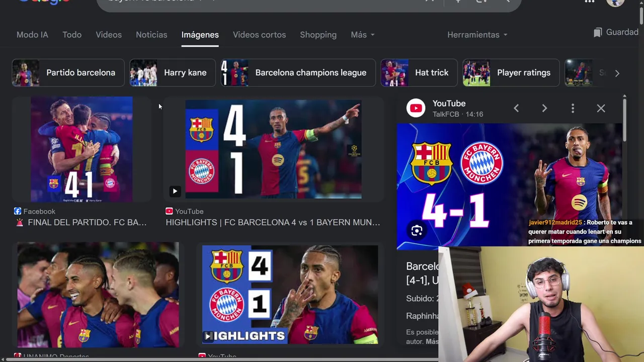Open the Modo IA tab
The height and width of the screenshot is (362, 644).
coord(32,35)
